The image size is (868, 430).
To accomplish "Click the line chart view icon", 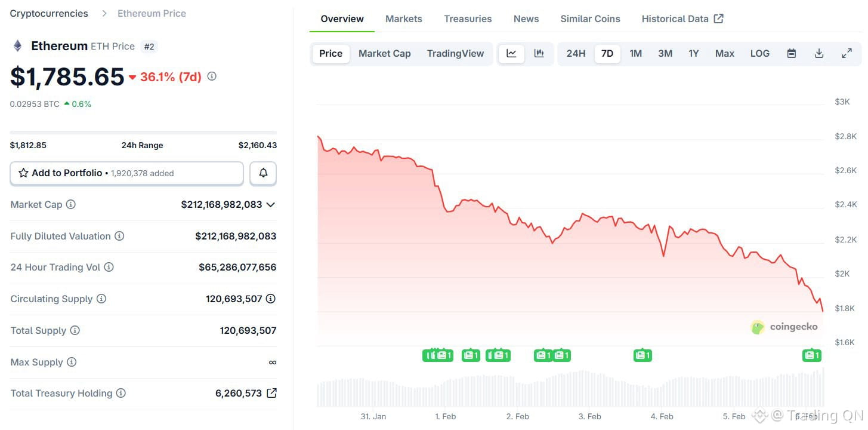I will pos(511,53).
